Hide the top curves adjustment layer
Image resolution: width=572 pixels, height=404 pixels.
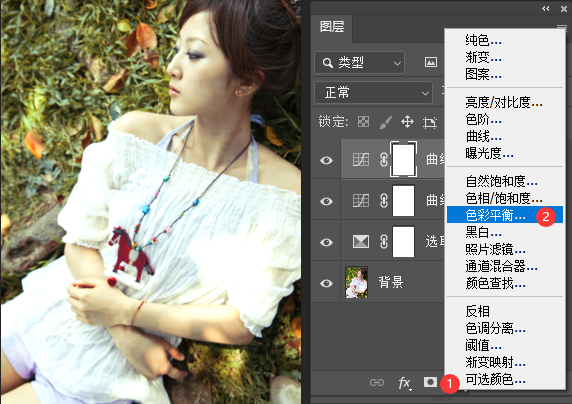[326, 160]
